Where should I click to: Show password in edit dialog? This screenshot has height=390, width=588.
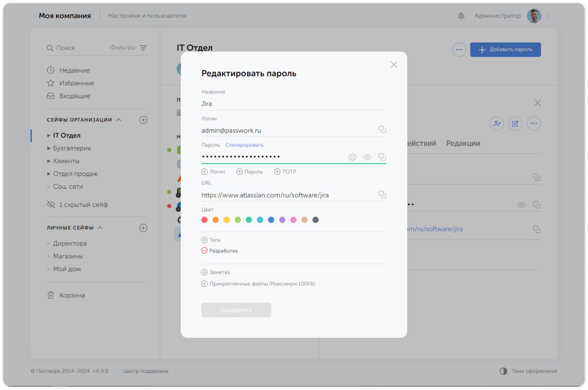coord(367,157)
